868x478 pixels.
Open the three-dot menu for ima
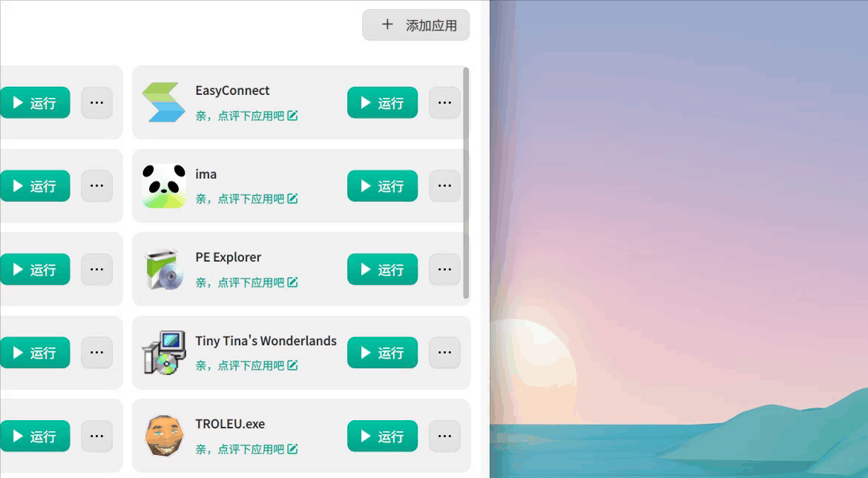coord(444,186)
